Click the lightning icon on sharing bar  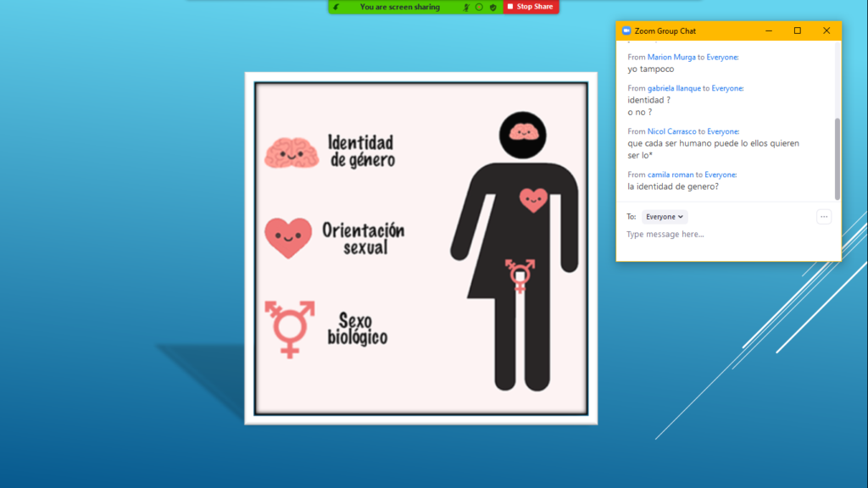coord(337,7)
